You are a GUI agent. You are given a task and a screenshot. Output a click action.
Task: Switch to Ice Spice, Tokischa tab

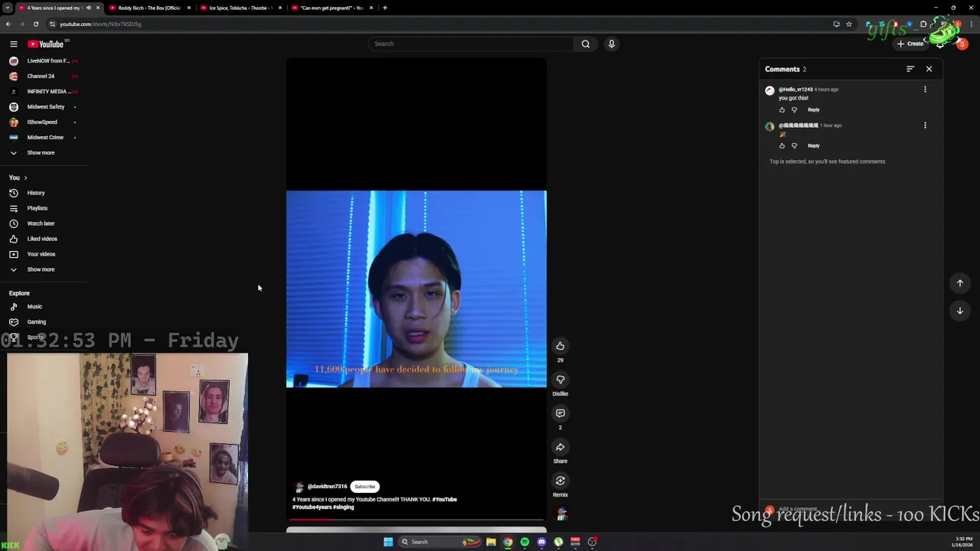[x=240, y=8]
